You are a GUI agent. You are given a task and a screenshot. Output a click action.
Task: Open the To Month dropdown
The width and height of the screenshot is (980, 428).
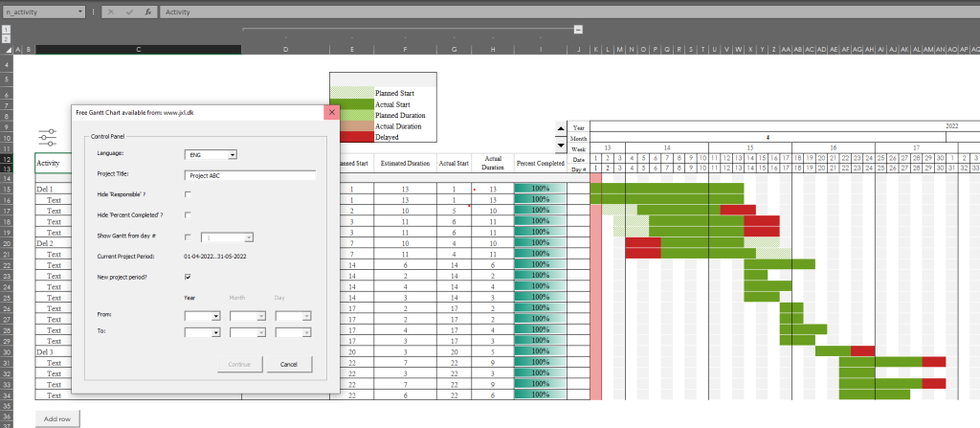click(x=261, y=333)
